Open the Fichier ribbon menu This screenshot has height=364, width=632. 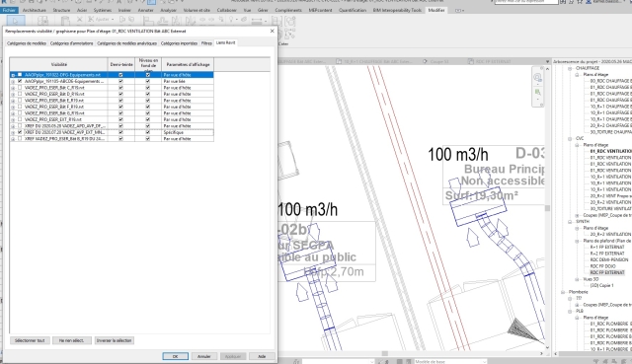coord(9,10)
